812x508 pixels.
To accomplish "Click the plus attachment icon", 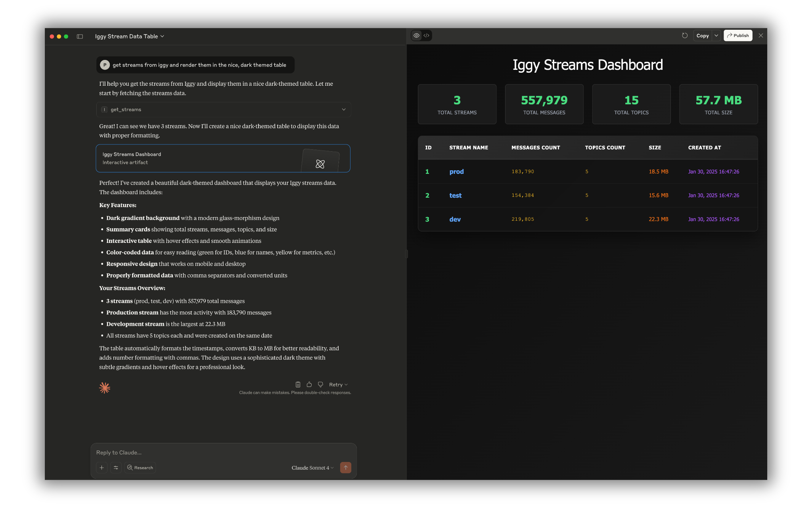I will [101, 468].
